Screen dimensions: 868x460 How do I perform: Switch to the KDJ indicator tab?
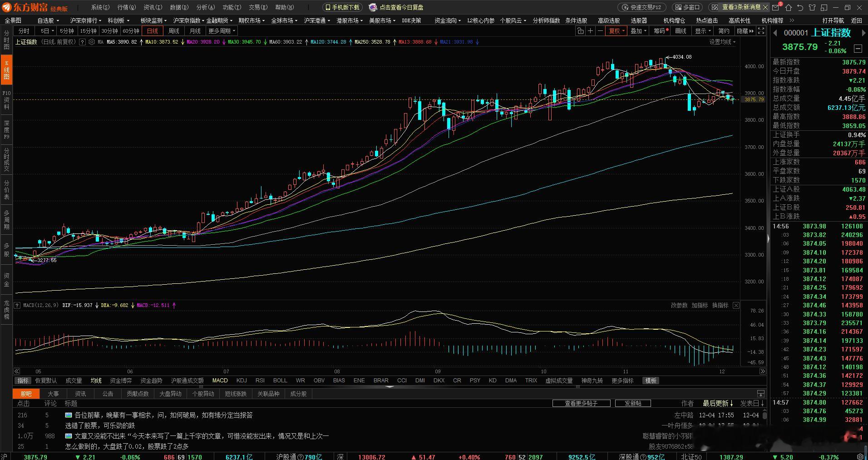[242, 381]
